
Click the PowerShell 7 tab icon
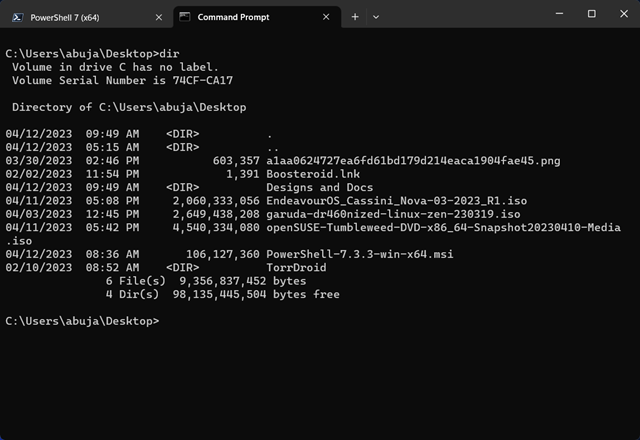click(17, 17)
